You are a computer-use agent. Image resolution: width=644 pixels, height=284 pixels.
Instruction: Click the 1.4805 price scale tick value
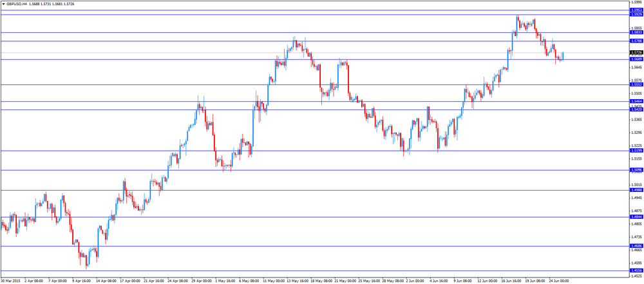click(x=636, y=224)
